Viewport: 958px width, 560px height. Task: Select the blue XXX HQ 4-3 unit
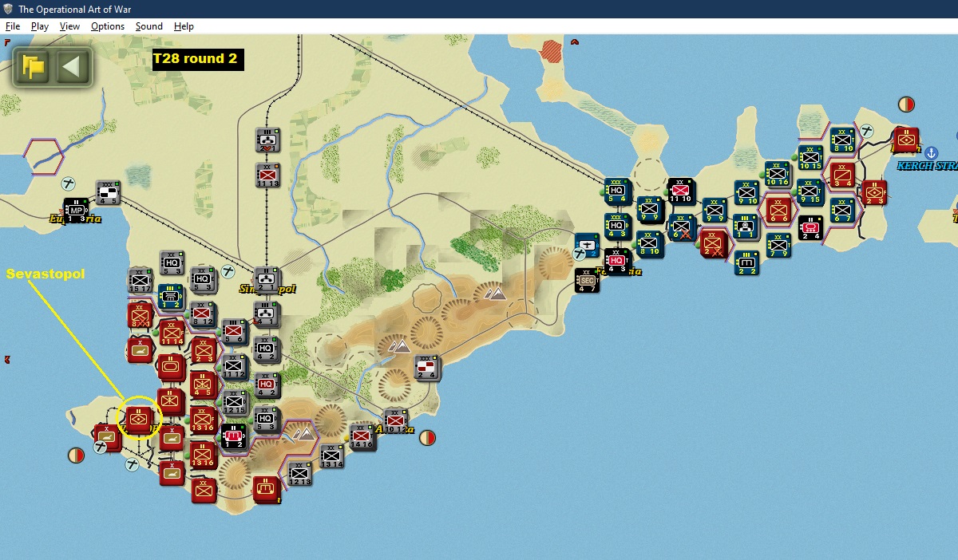pyautogui.click(x=617, y=227)
